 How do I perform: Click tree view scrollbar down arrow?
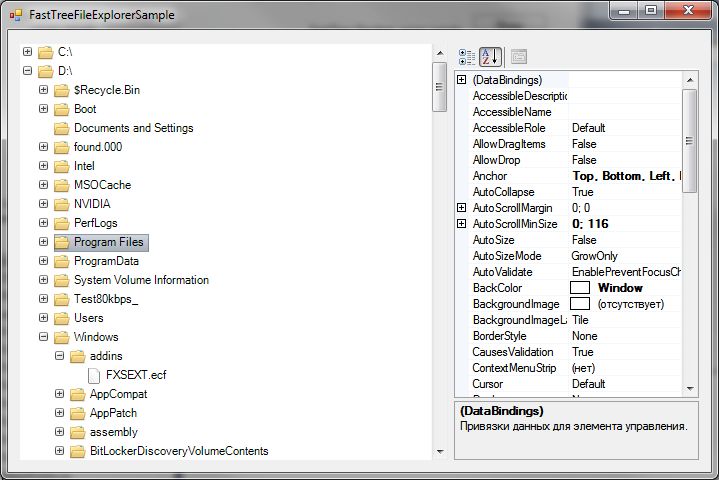(440, 452)
